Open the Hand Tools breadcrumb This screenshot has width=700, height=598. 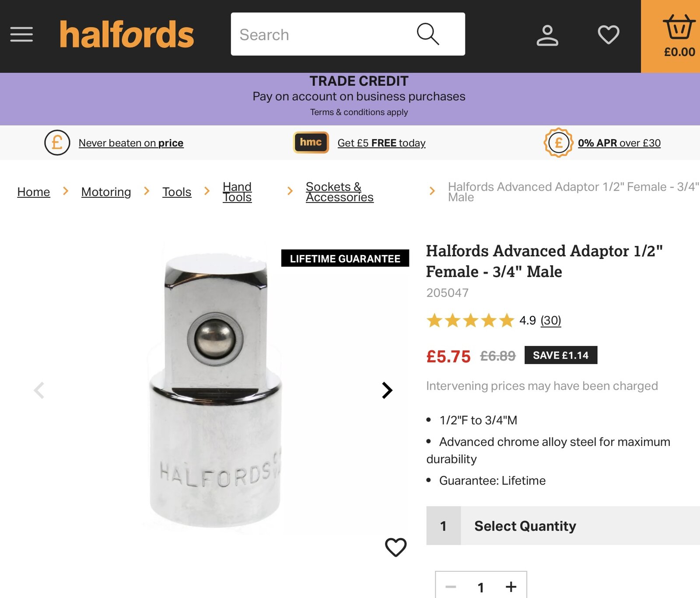tap(237, 192)
